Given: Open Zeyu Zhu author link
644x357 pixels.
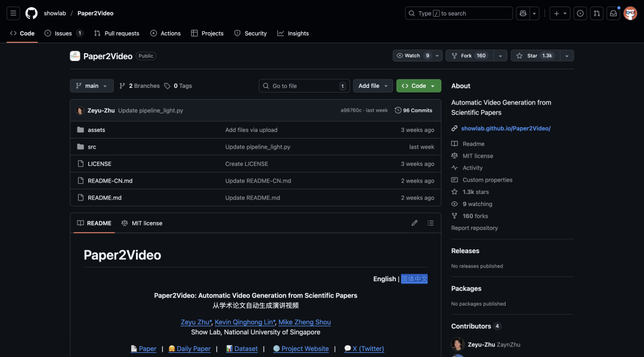Looking at the screenshot, I should point(197,322).
